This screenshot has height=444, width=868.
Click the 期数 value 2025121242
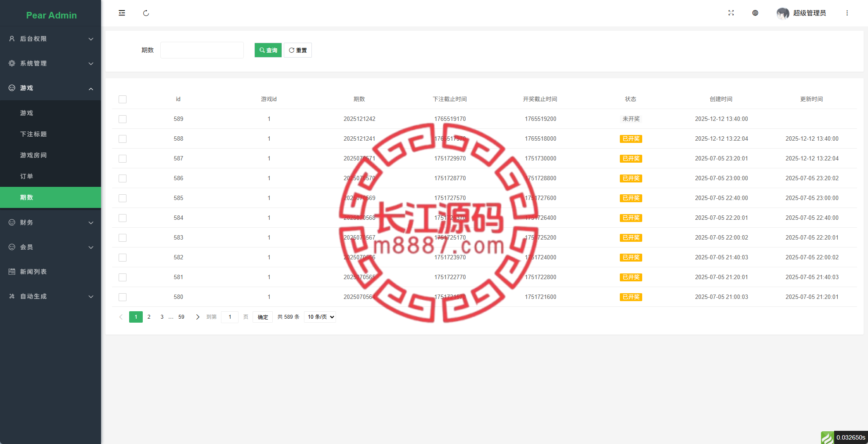(359, 119)
